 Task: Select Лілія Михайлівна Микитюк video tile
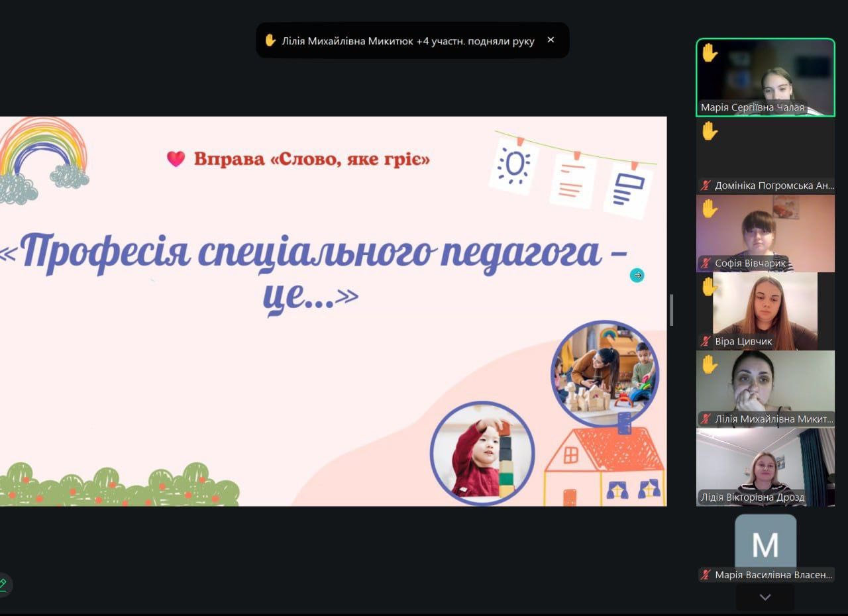click(765, 389)
